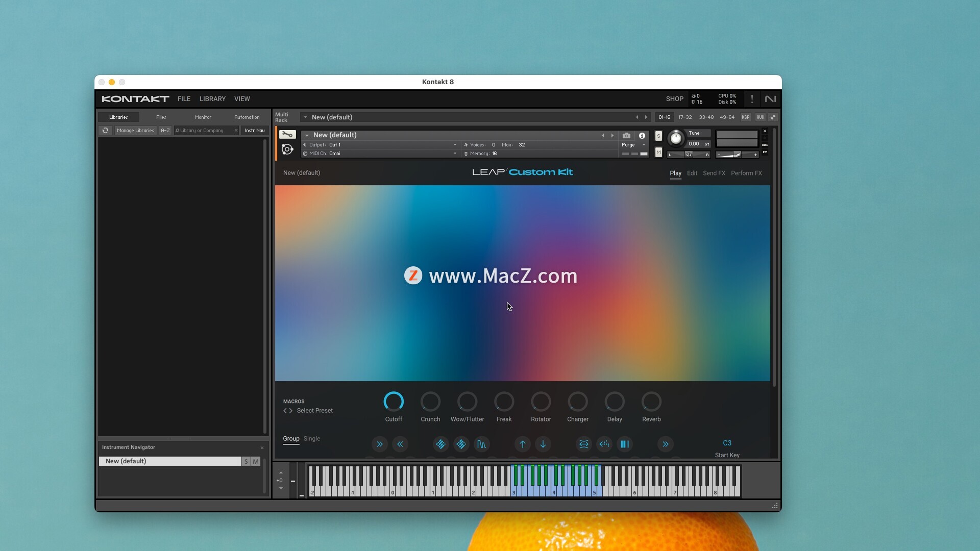Toggle the KSP button in the rack header
Viewport: 980px width, 551px height.
pos(746,117)
